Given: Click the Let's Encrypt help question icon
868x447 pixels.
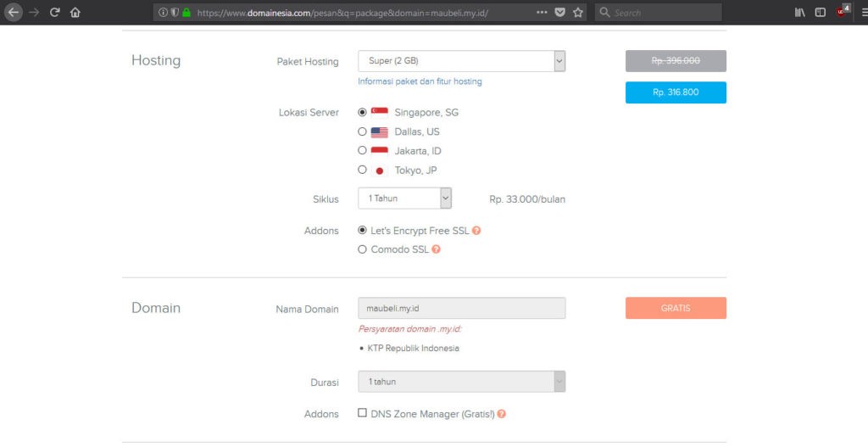Looking at the screenshot, I should (x=476, y=231).
